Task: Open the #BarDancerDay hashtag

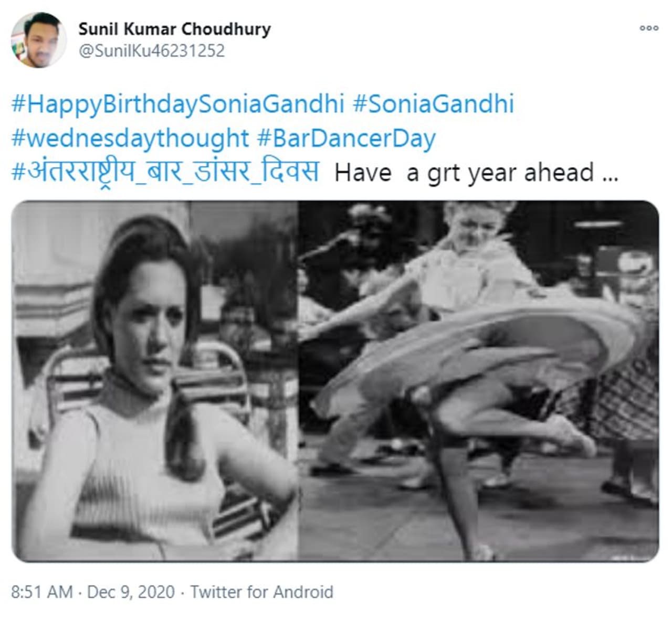Action: pos(346,138)
